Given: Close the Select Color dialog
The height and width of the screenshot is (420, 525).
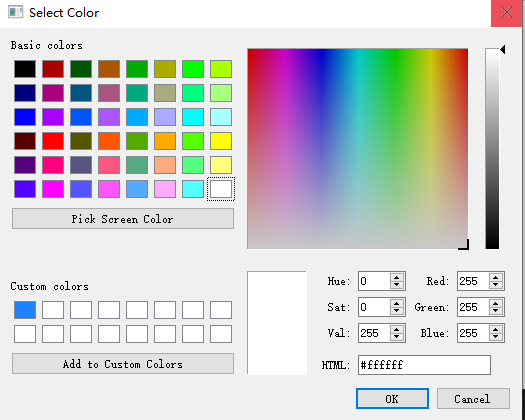Looking at the screenshot, I should (507, 13).
